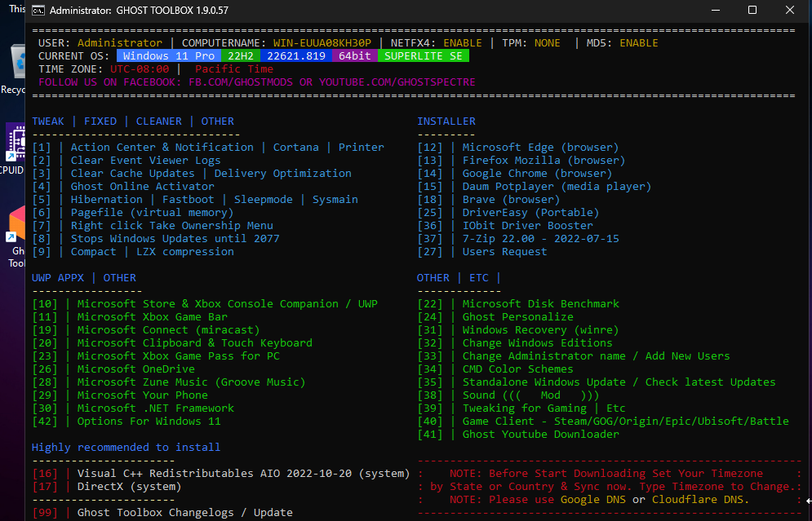The height and width of the screenshot is (521, 812).
Task: Click option 10 Microsoft Store & Xbox Console
Action: (x=205, y=303)
